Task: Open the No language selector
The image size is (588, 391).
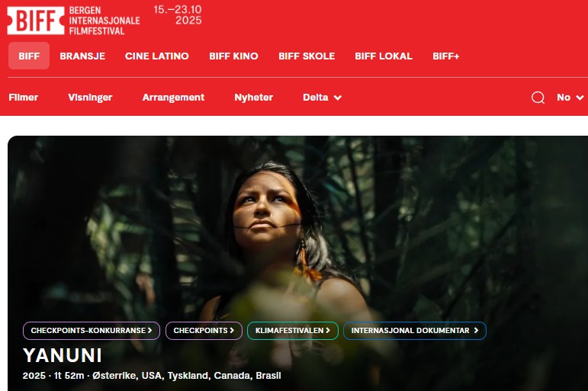Action: (570, 98)
